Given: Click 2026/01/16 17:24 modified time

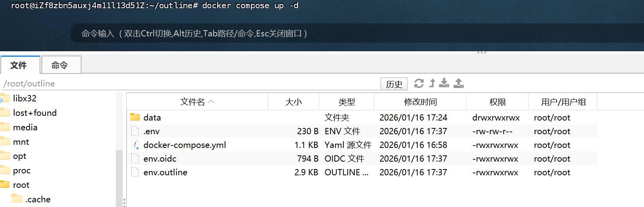Looking at the screenshot, I should point(413,117).
